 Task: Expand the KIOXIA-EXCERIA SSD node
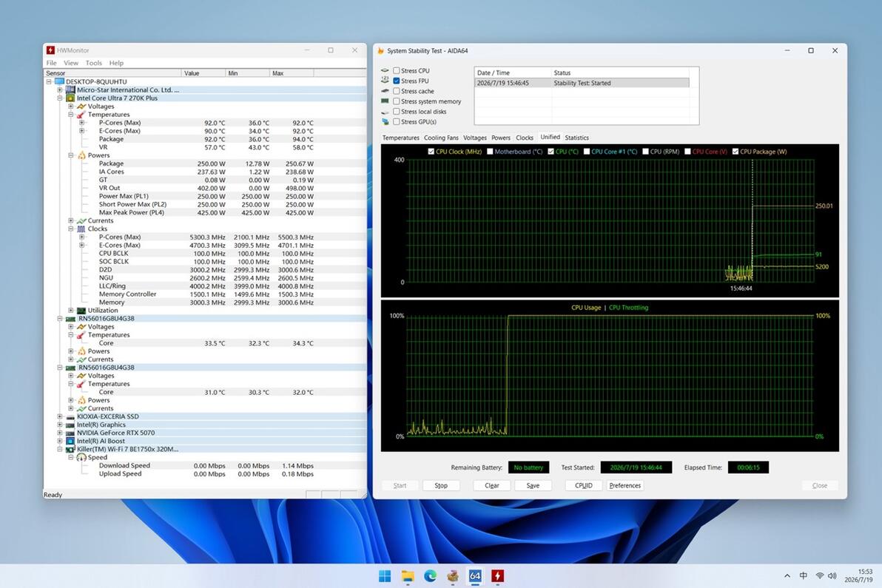point(60,417)
